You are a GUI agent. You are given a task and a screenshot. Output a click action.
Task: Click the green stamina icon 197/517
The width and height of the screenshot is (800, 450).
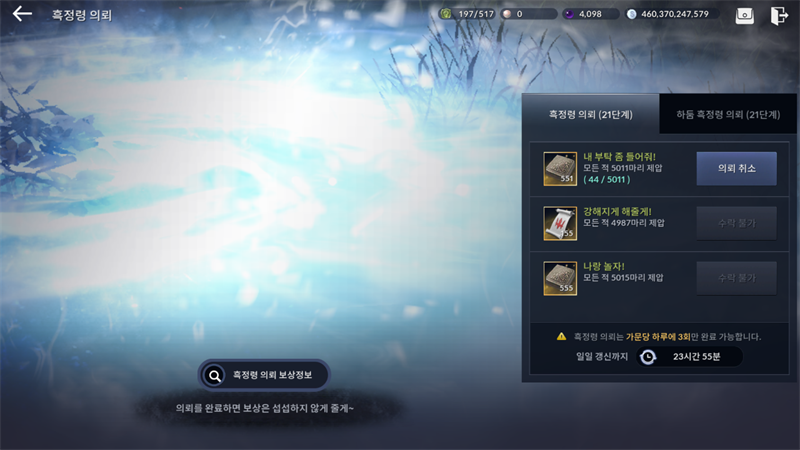tap(446, 14)
